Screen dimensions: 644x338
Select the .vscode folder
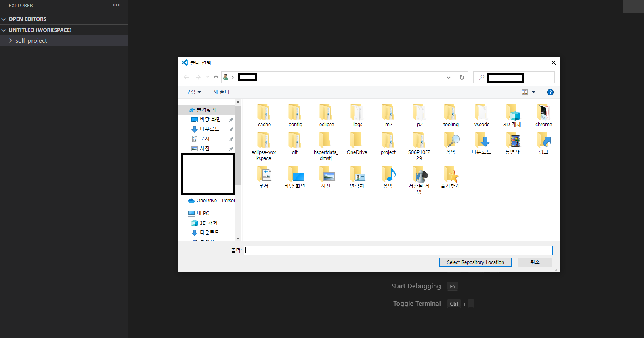(481, 116)
